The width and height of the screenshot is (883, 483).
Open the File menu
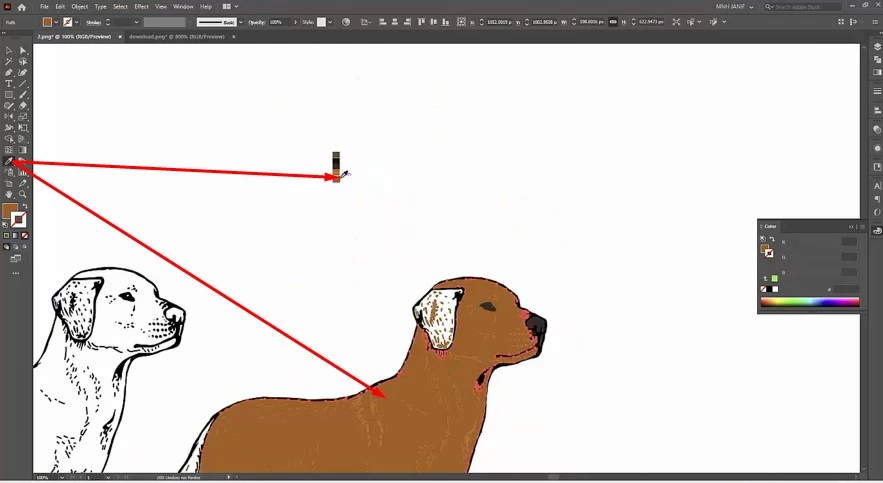44,7
